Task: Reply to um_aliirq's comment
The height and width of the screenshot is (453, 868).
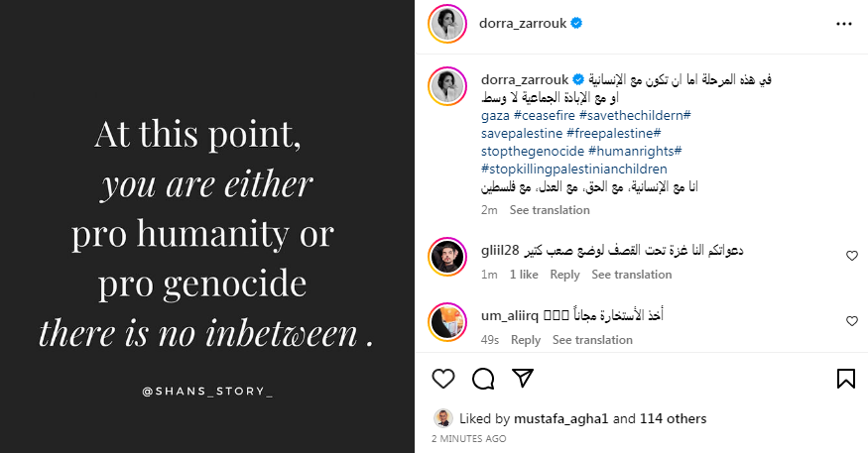Action: click(526, 340)
